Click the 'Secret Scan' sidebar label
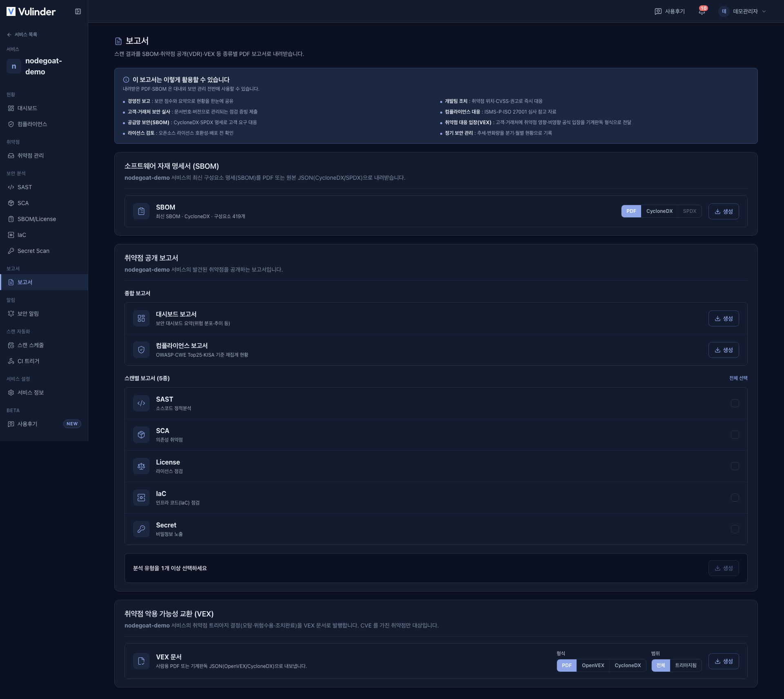Image resolution: width=784 pixels, height=699 pixels. [x=33, y=251]
